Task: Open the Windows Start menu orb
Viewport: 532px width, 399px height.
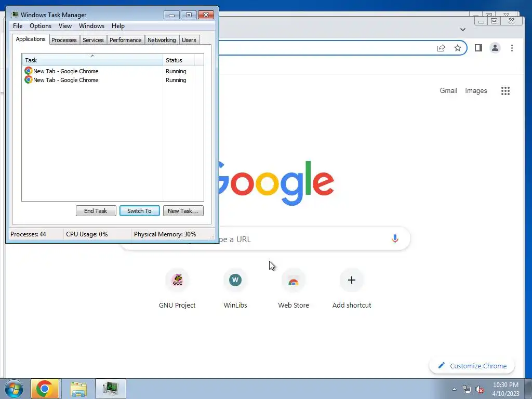Action: (14, 389)
